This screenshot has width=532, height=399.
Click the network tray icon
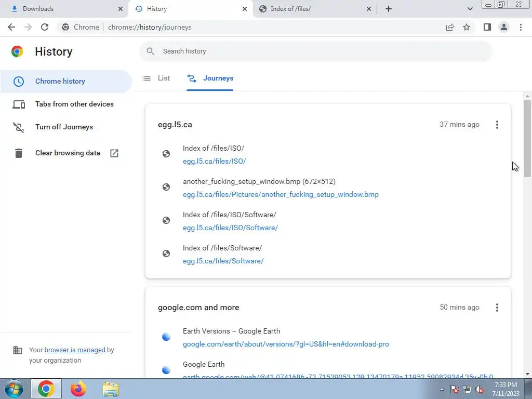click(x=467, y=390)
